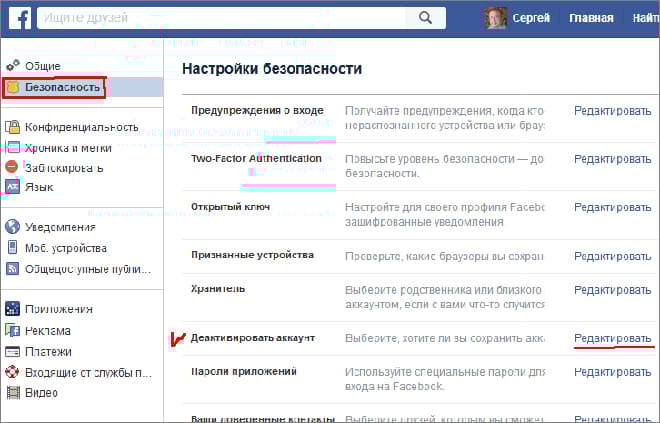Open Язык settings
660x423 pixels.
coord(39,187)
